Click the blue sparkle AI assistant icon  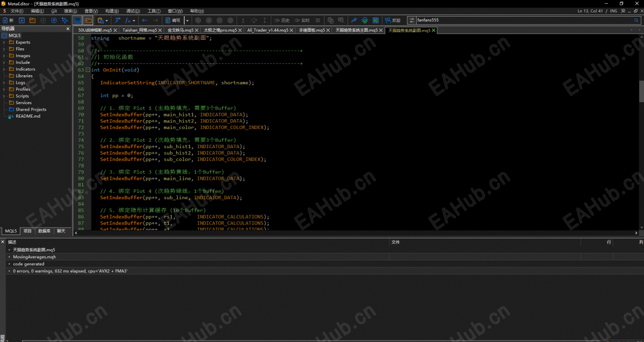coord(64,20)
